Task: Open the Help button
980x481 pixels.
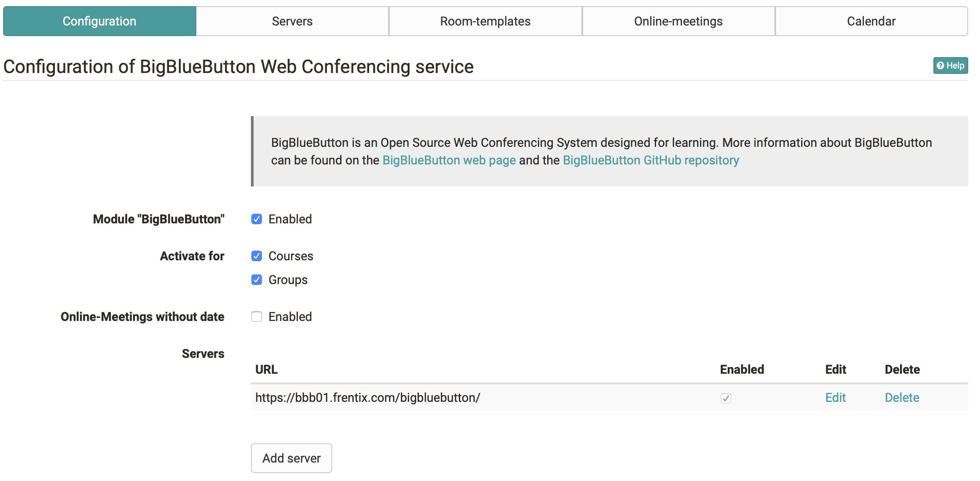Action: tap(950, 66)
